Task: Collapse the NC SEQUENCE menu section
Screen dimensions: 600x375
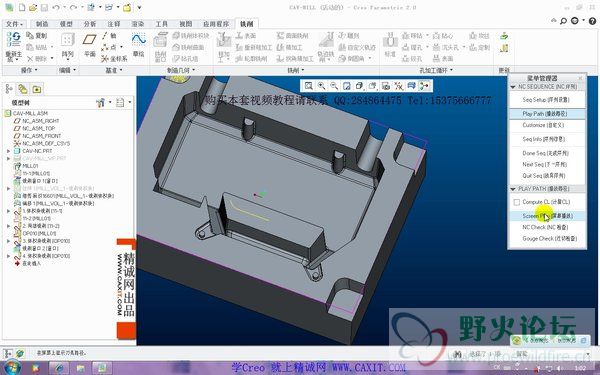Action: point(513,87)
